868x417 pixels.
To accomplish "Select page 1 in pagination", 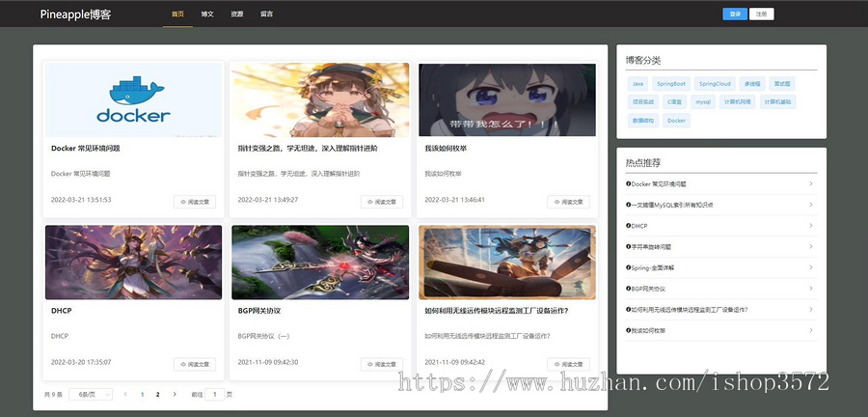I will [x=143, y=394].
